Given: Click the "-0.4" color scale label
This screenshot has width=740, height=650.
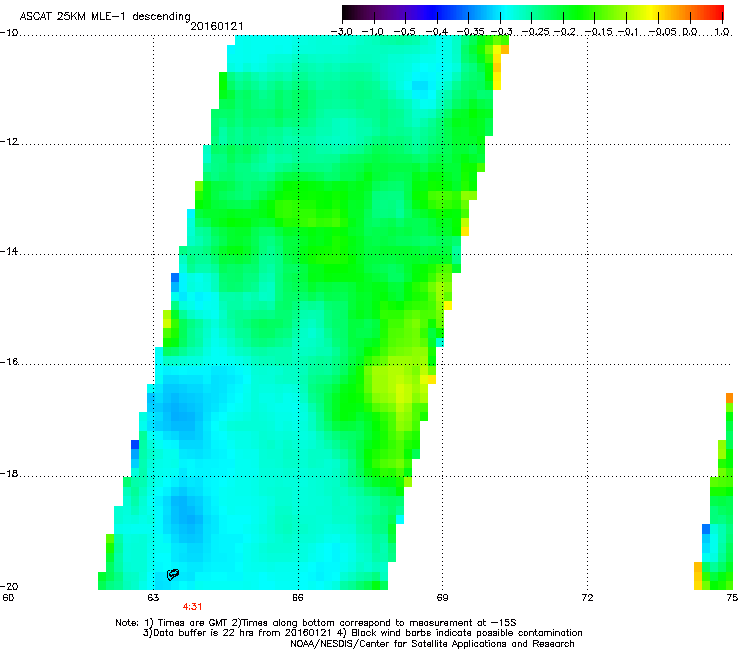Looking at the screenshot, I should 437,32.
